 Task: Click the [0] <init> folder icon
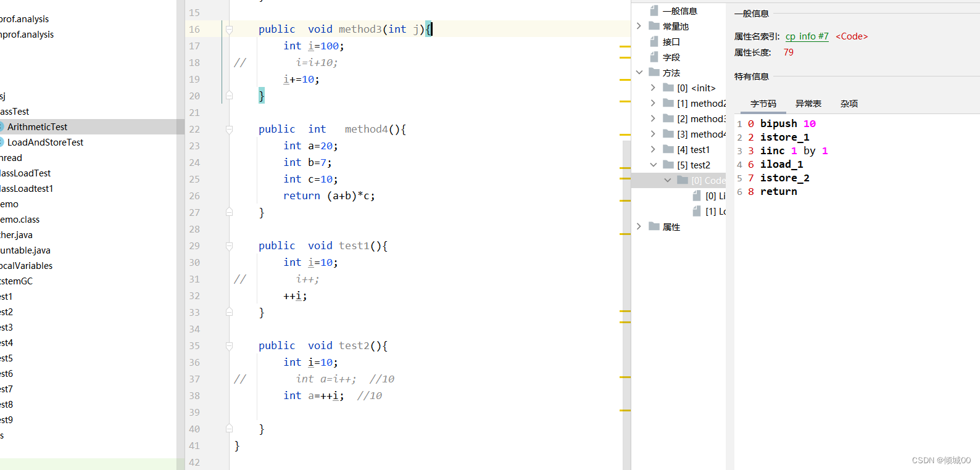pyautogui.click(x=668, y=88)
